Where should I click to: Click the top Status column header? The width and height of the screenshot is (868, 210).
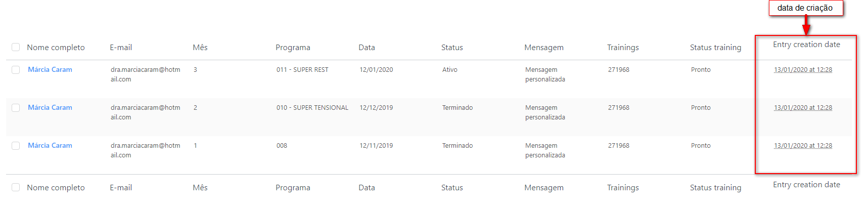452,48
